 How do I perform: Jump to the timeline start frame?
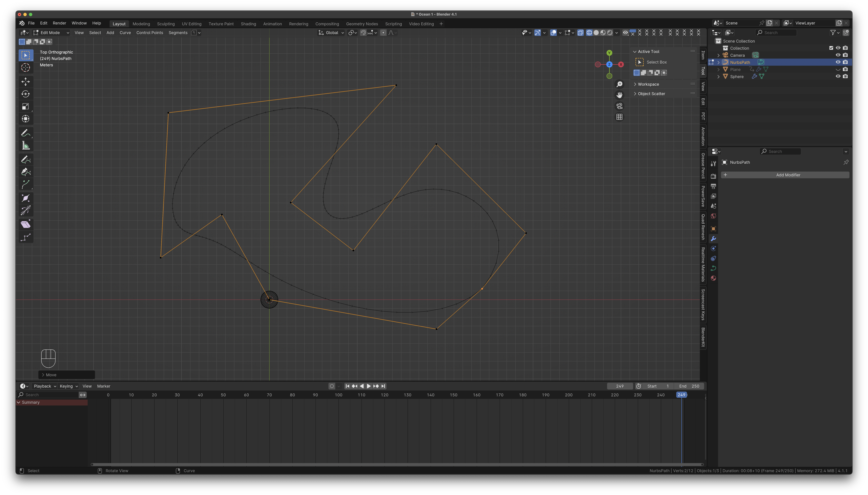pos(347,386)
